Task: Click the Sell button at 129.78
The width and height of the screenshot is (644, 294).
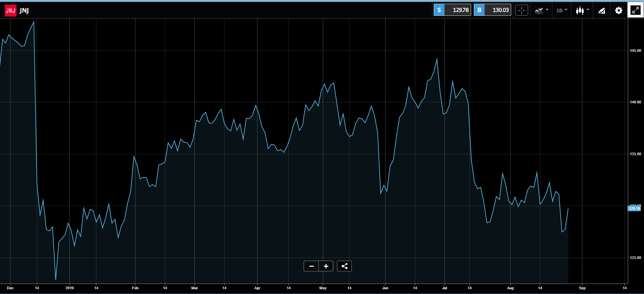Action: coord(452,10)
